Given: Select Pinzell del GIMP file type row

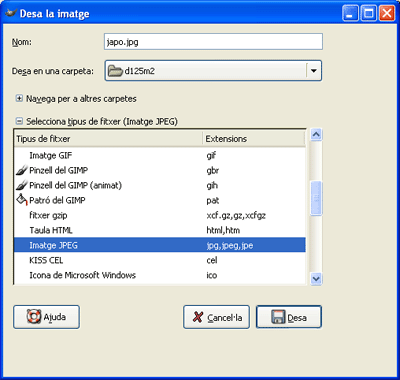Looking at the screenshot, I should pyautogui.click(x=160, y=170).
